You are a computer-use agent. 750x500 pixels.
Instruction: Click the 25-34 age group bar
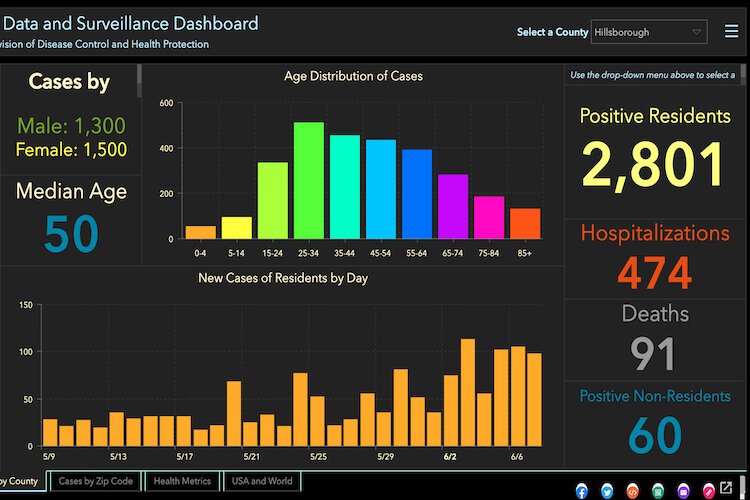[x=308, y=181]
